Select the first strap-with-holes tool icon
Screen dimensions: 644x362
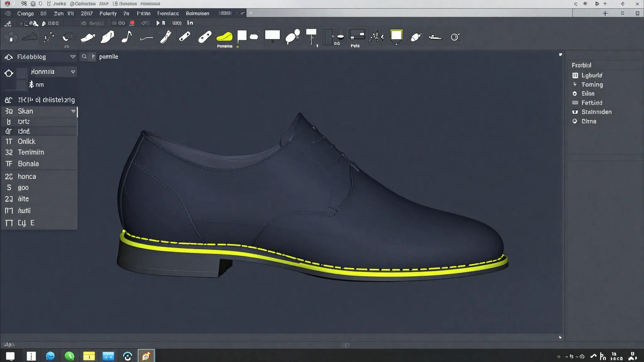(185, 37)
